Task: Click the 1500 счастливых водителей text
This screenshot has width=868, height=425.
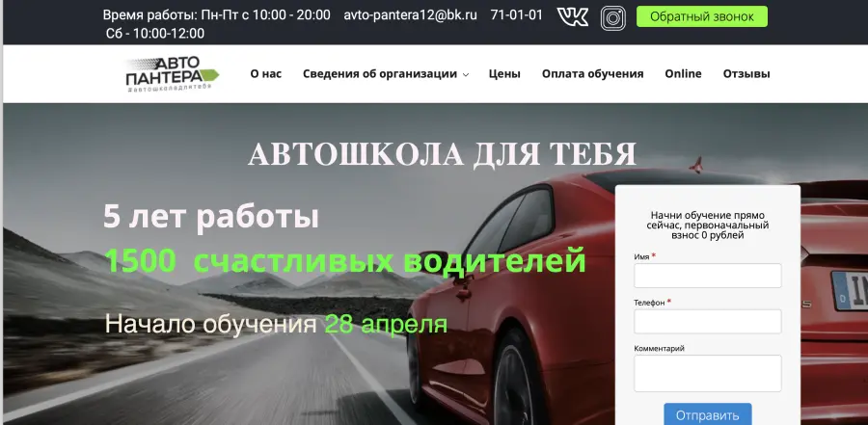Action: [345, 260]
